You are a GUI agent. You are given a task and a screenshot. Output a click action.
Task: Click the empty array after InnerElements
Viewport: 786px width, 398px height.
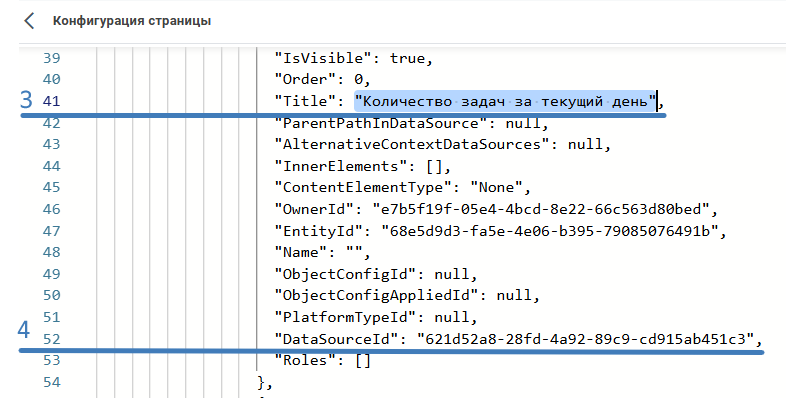tap(434, 166)
